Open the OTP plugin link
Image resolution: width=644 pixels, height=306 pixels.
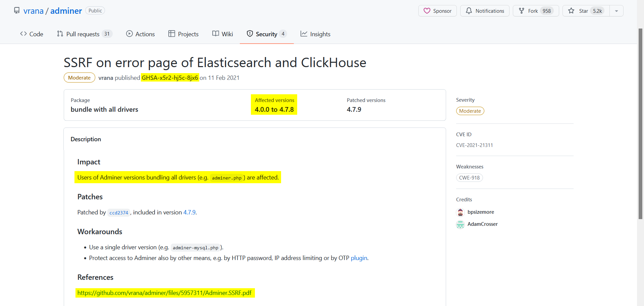point(359,258)
